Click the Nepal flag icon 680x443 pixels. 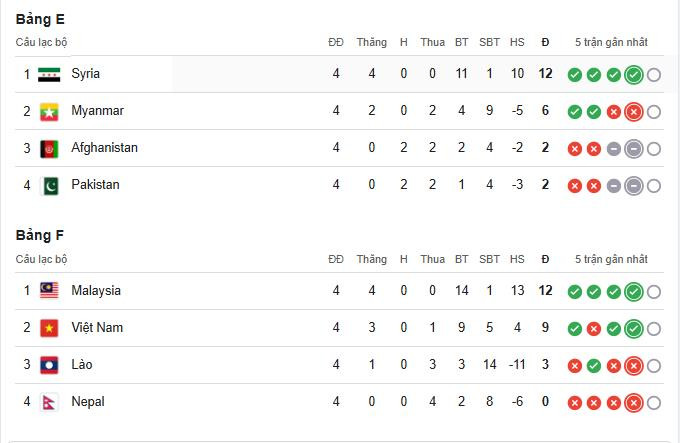(49, 402)
